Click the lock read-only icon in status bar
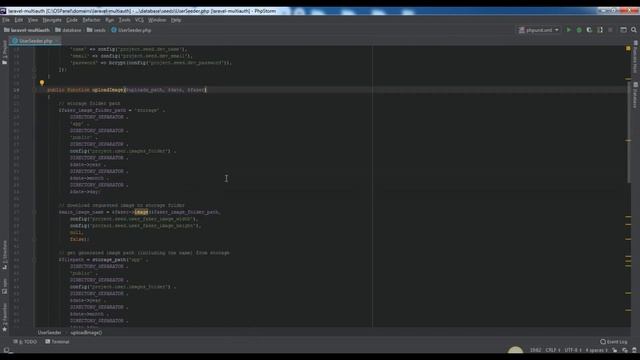This screenshot has width=640, height=360. (615, 350)
